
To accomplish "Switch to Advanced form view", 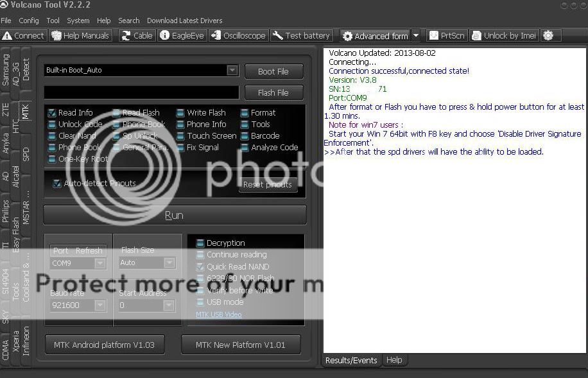I will point(376,36).
